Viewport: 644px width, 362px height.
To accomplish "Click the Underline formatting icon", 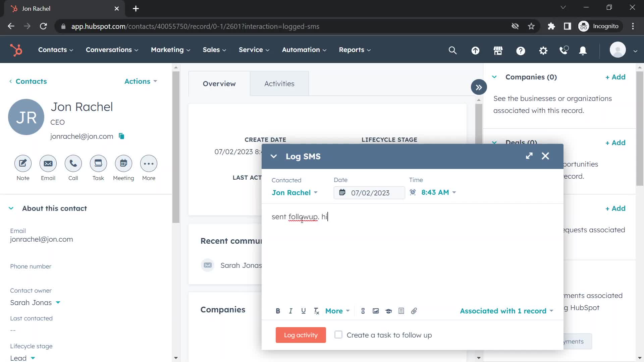I will pos(304,311).
